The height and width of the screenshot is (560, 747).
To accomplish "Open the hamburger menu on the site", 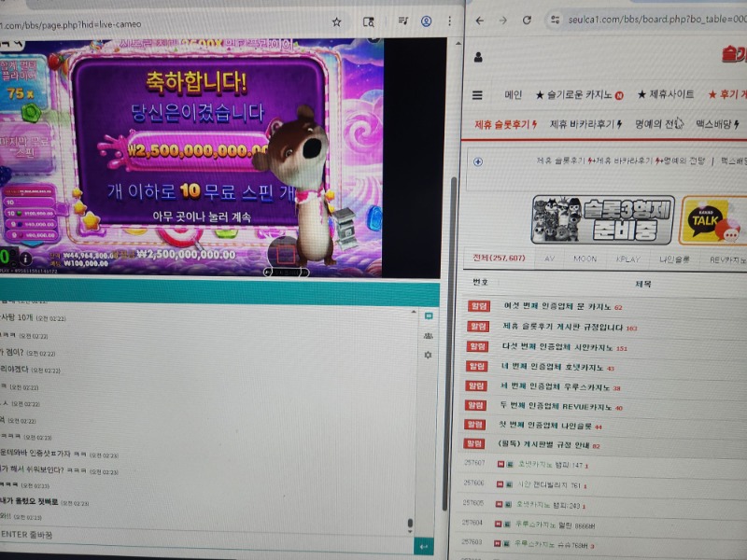I will click(x=477, y=95).
